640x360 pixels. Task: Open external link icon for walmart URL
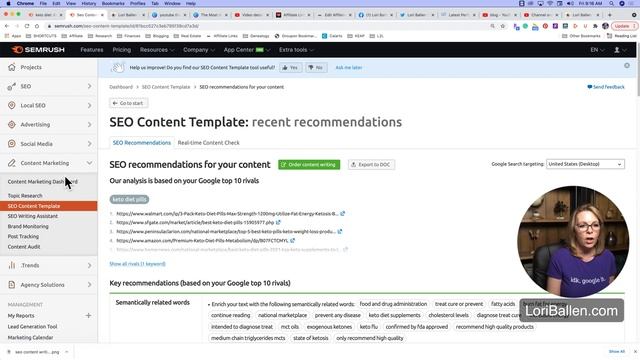[x=343, y=213]
